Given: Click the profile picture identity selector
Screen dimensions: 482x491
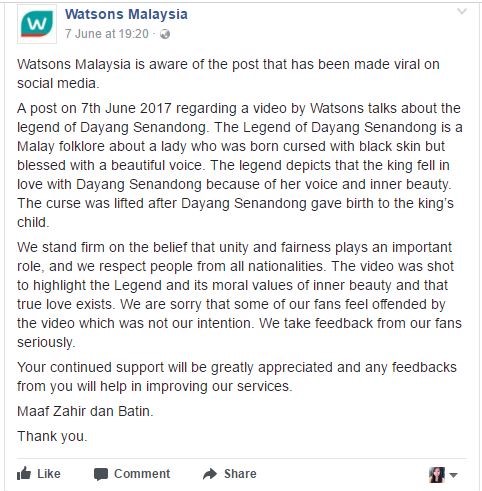Looking at the screenshot, I should tap(437, 475).
